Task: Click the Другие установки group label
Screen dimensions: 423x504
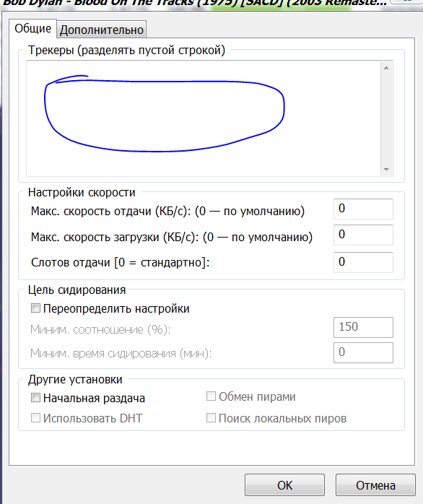Action: 75,380
